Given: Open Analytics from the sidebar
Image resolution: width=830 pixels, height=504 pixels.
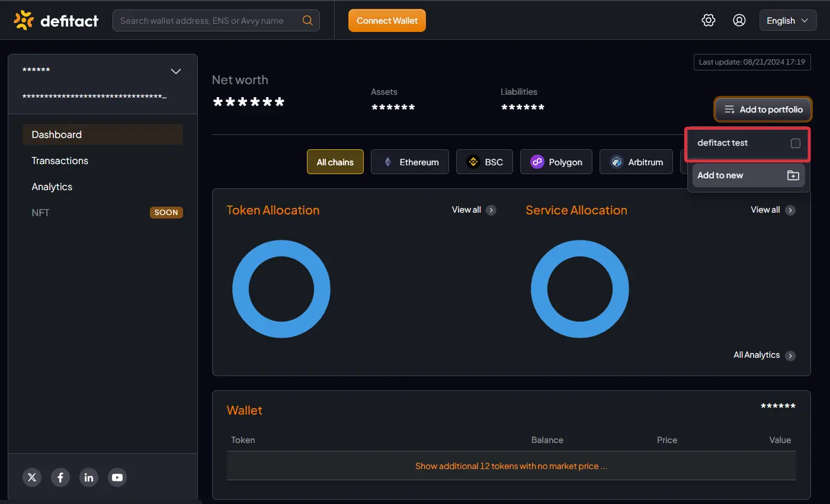Looking at the screenshot, I should tap(52, 187).
